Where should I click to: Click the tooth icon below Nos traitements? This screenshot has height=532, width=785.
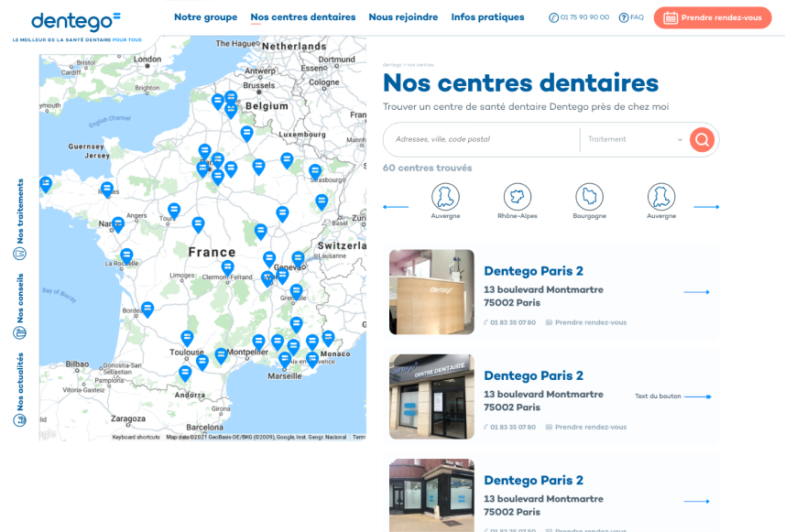[x=19, y=254]
